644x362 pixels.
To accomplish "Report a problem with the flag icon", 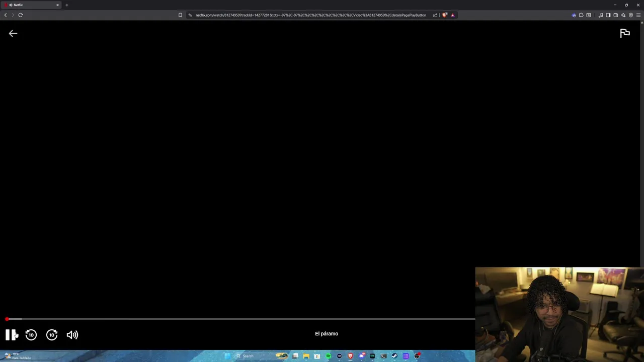I will click(625, 34).
